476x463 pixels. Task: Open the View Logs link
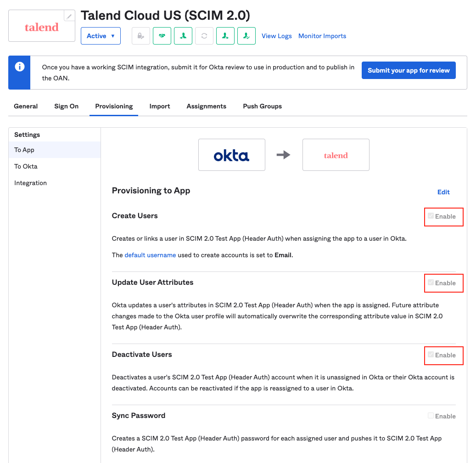277,36
